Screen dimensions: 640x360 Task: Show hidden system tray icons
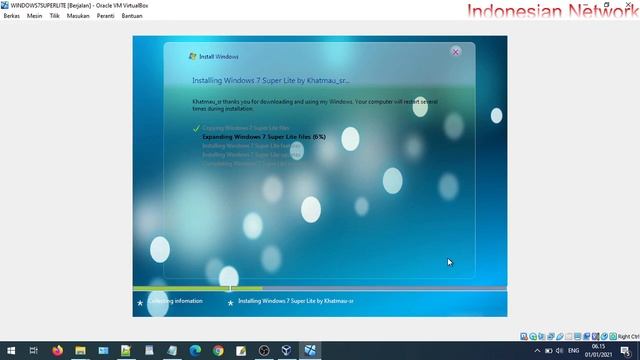tap(537, 351)
